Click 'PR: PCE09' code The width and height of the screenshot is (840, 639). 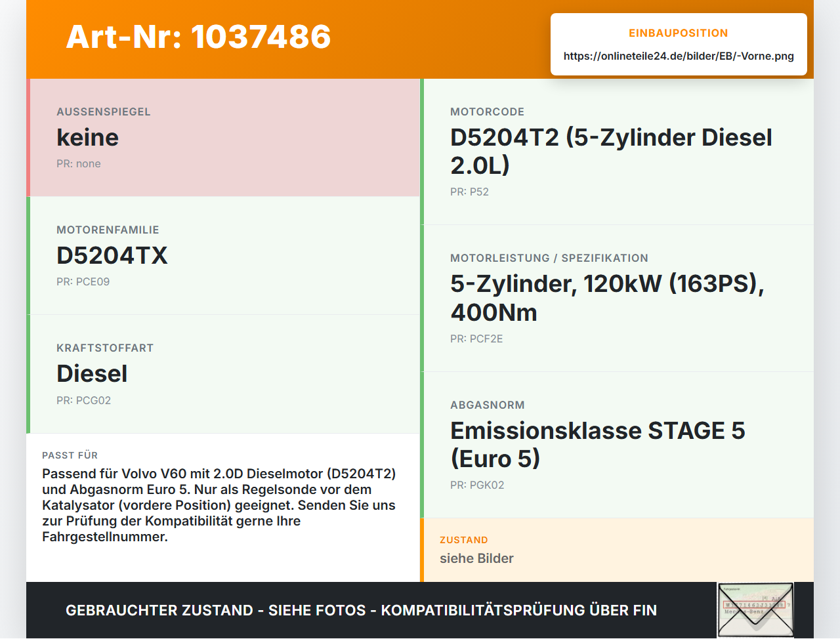pos(83,282)
